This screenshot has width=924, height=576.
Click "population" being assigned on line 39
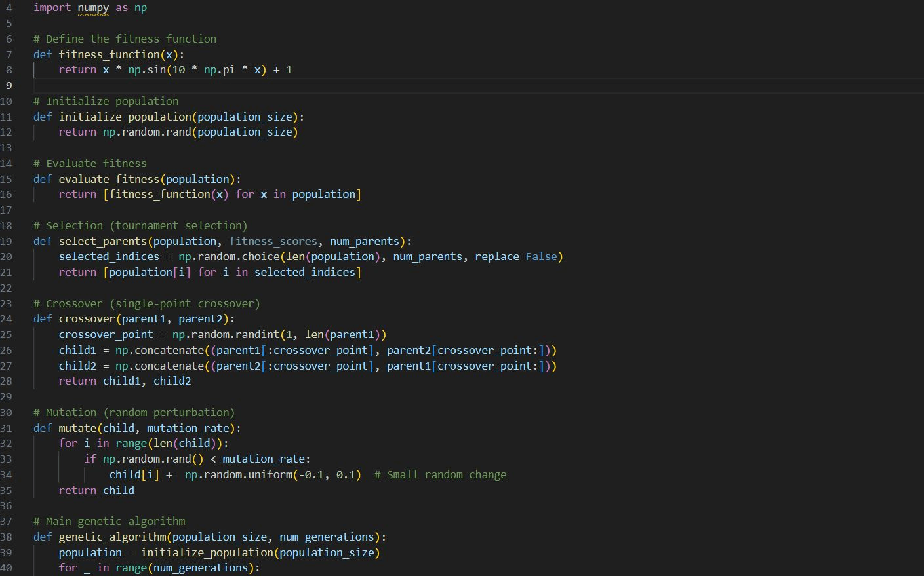coord(90,552)
